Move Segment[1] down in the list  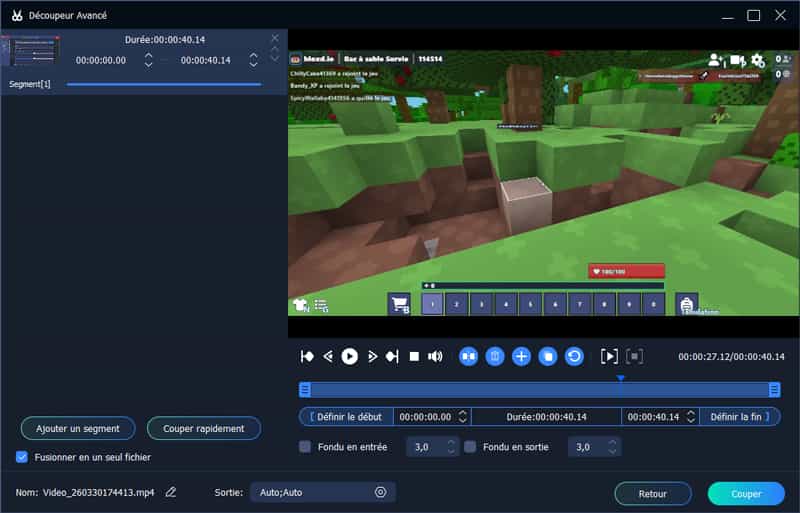275,58
